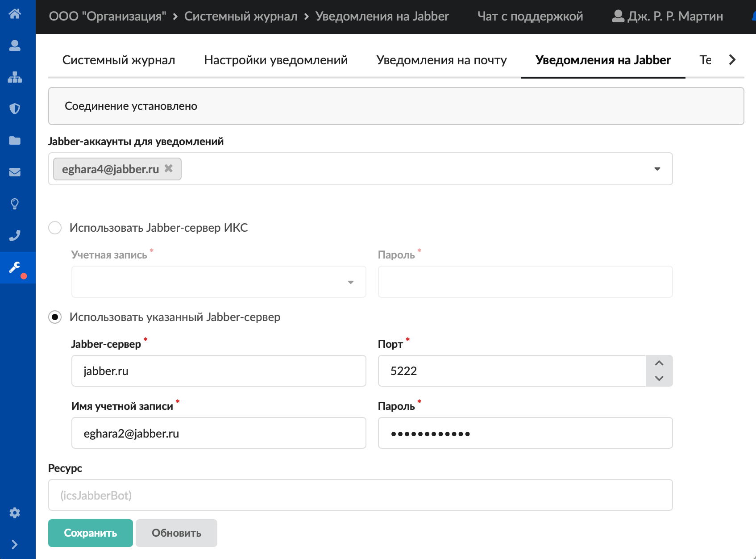Increase the Порт value with up arrow
Image resolution: width=756 pixels, height=559 pixels.
659,363
